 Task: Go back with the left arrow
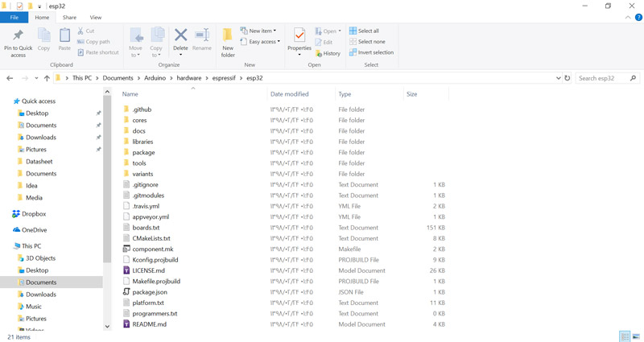pyautogui.click(x=10, y=78)
